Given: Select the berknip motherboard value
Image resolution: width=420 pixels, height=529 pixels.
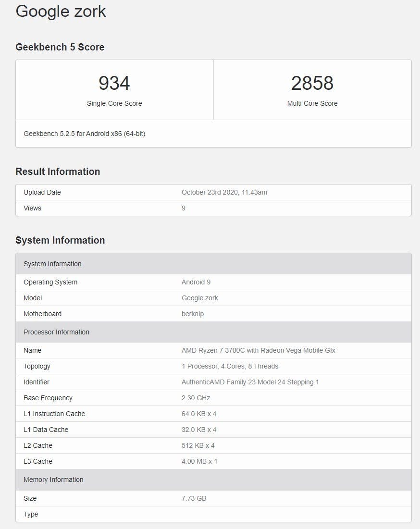Looking at the screenshot, I should 194,314.
